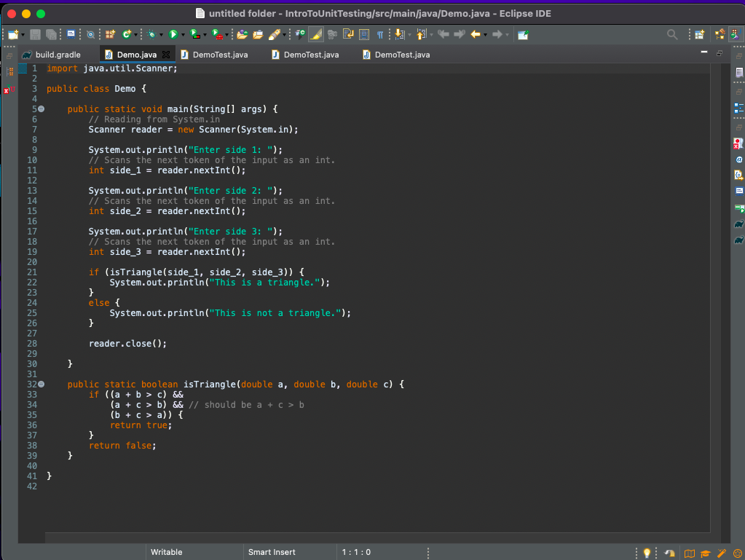Screen dimensions: 745x560
Task: Click 'reader.close();' on line 28
Action: [128, 344]
